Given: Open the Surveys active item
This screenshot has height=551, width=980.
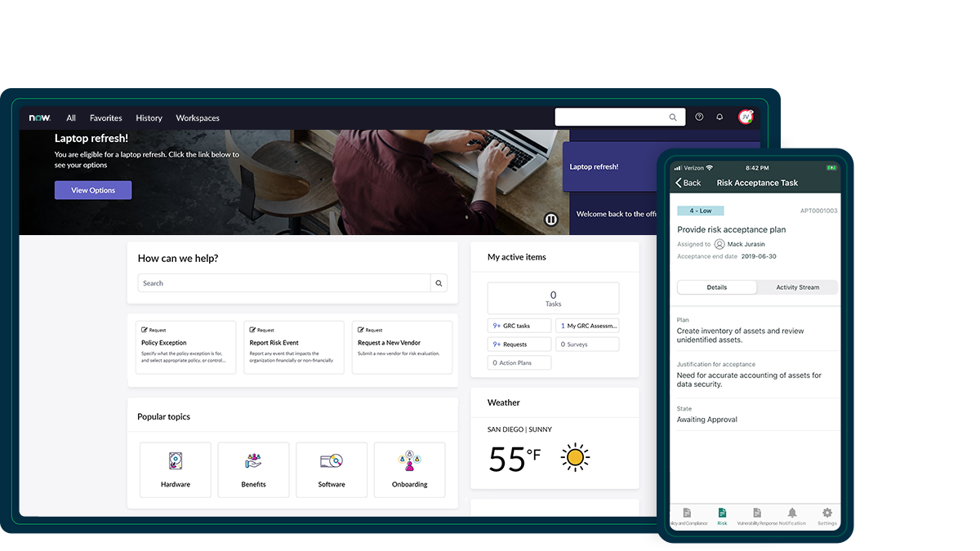Looking at the screenshot, I should (x=587, y=344).
